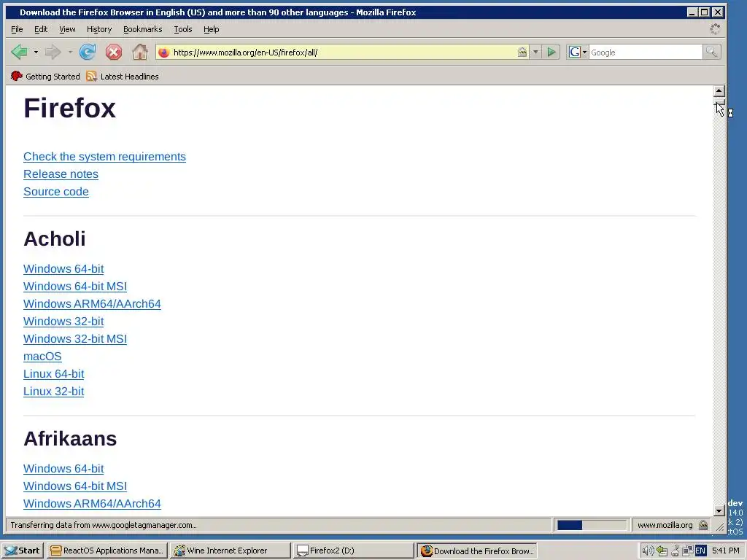Image resolution: width=747 pixels, height=560 pixels.
Task: Open the View menu
Action: (67, 29)
